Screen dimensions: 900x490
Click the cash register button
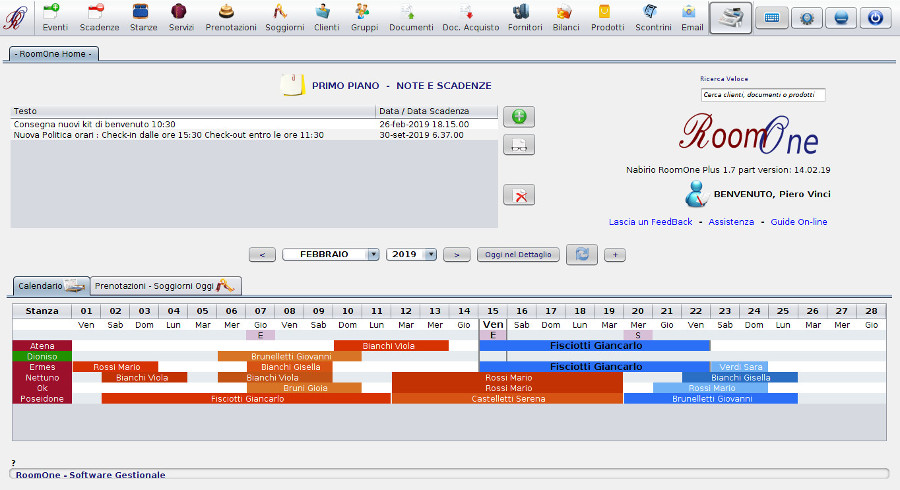pos(730,18)
